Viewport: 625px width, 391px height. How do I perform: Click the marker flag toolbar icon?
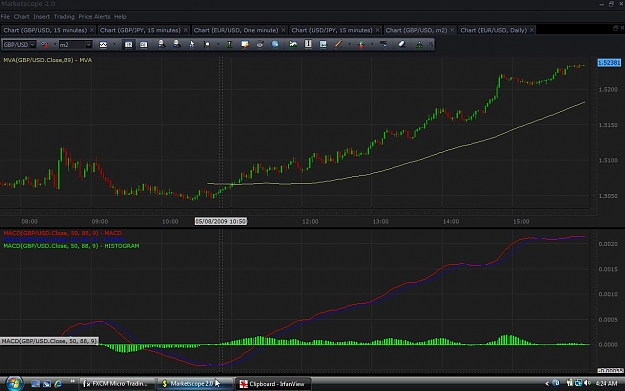tap(206, 44)
